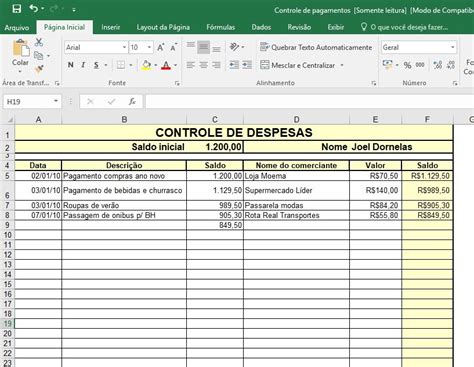Viewport: 474px width, 367px height.
Task: Click the Format Painter brush icon
Action: tap(39, 69)
